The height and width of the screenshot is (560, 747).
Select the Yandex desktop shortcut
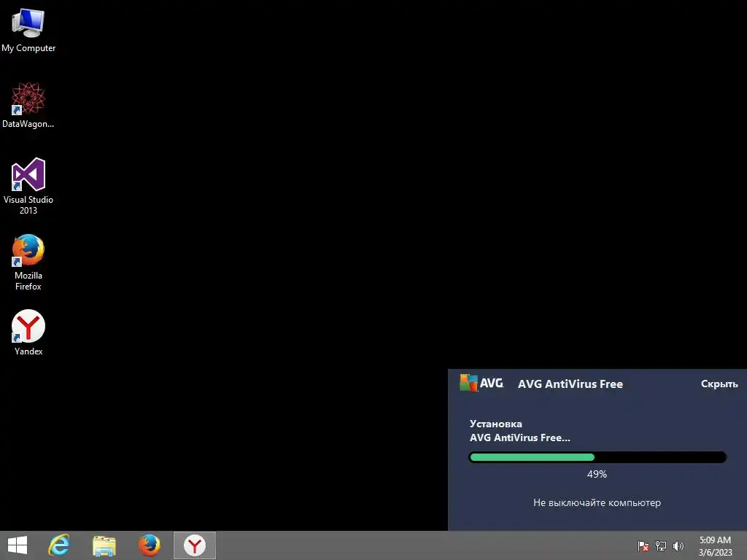click(28, 332)
